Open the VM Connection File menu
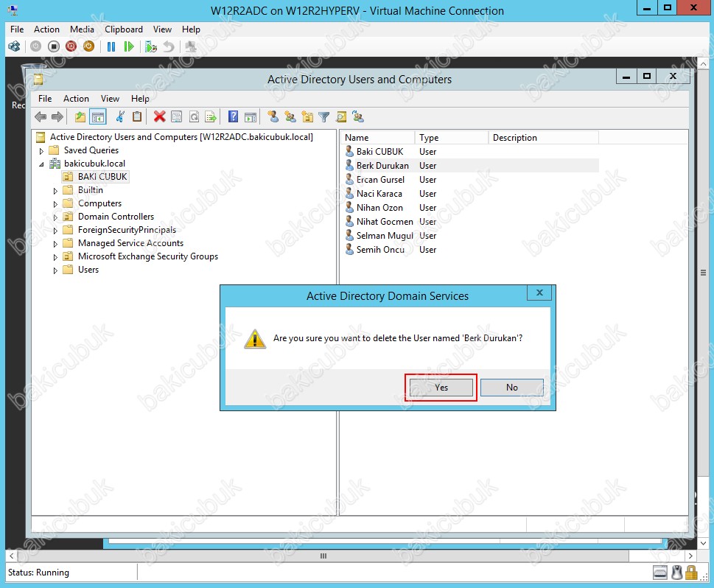The width and height of the screenshot is (714, 588). 17,29
